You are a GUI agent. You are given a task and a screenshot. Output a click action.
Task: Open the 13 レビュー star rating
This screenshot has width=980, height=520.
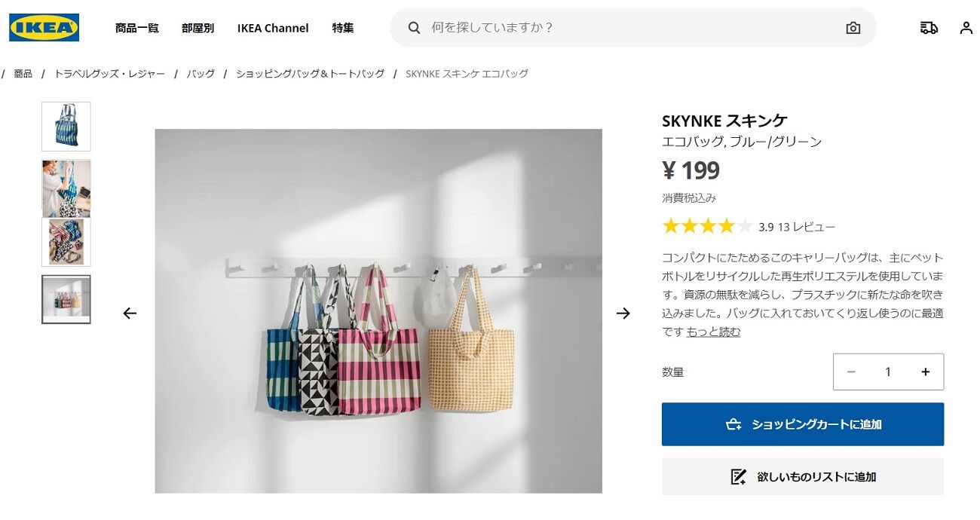point(806,227)
